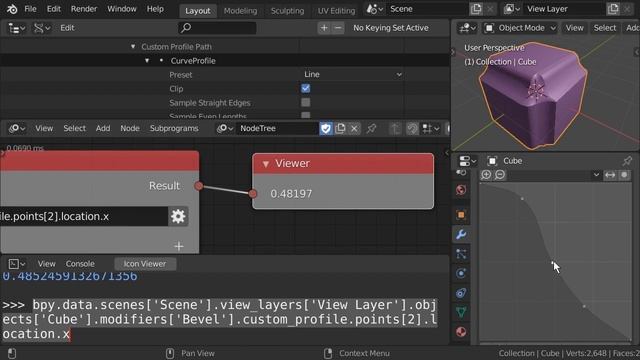Open the File menu
Viewport: 640px width, 360px height.
[30, 9]
